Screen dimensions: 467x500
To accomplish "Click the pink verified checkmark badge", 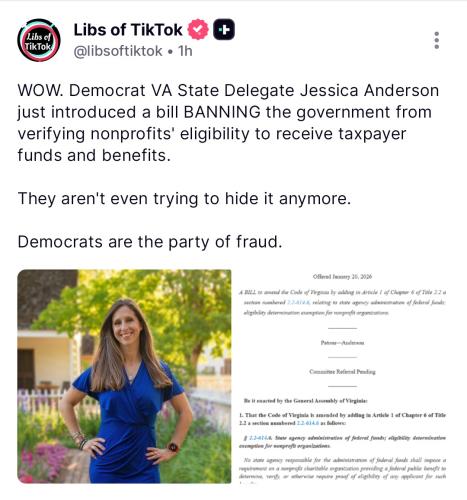I will [198, 29].
